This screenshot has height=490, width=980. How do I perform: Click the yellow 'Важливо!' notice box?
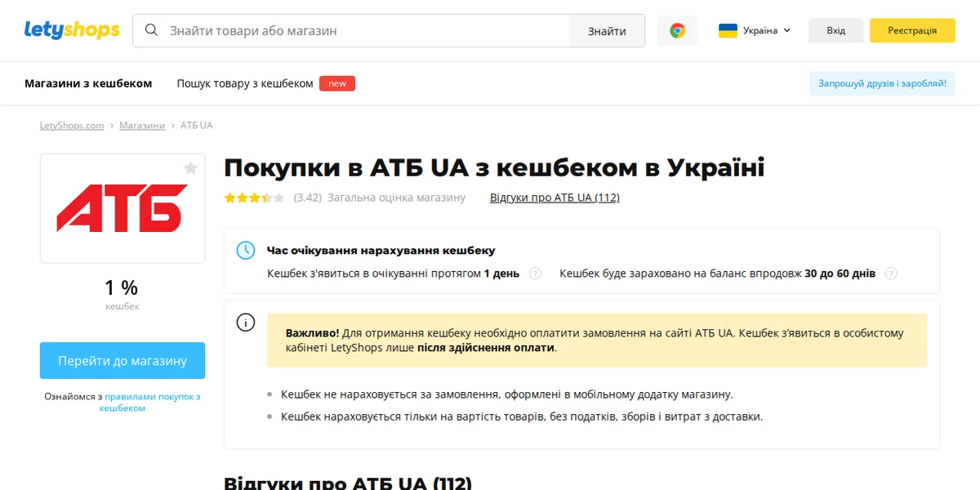point(597,340)
